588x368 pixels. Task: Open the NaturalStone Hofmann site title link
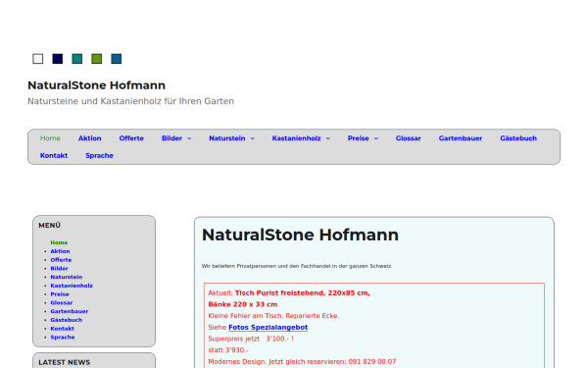click(96, 85)
